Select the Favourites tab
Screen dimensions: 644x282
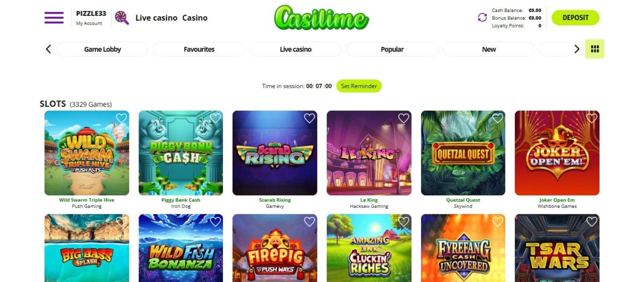[x=199, y=49]
